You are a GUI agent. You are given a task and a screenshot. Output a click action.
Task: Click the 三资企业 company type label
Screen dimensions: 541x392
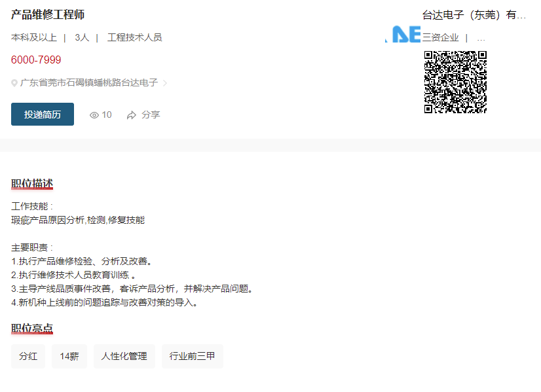click(x=440, y=38)
